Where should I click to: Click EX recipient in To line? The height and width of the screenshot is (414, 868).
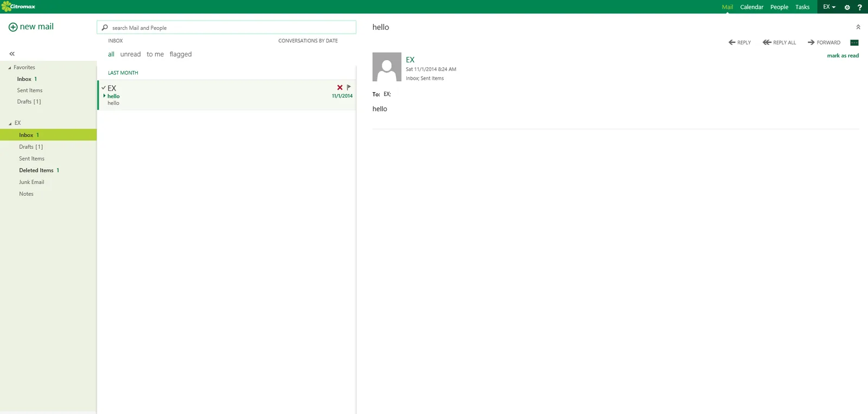coord(387,94)
